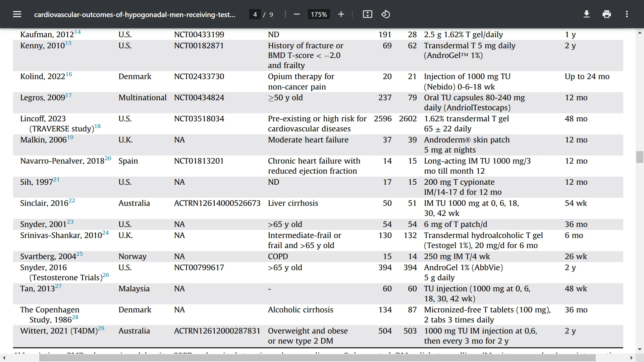Click the vertical scrollbar up arrow
Image resolution: width=644 pixels, height=362 pixels.
[640, 33]
